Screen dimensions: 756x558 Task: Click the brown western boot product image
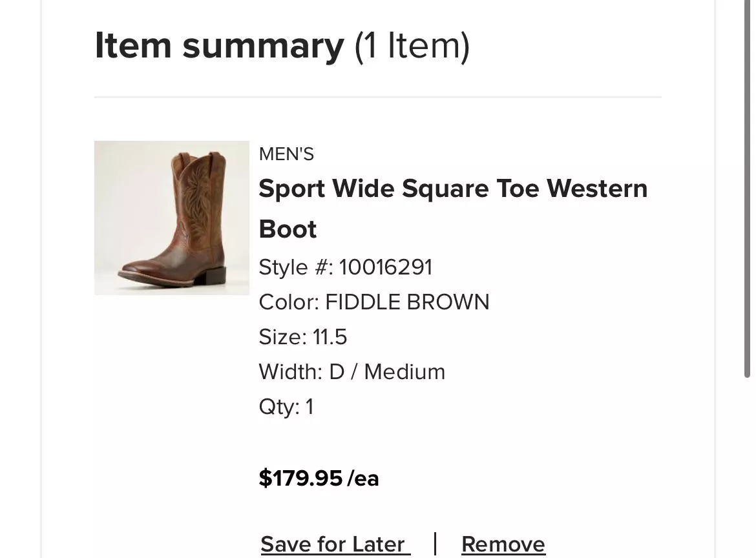tap(171, 218)
